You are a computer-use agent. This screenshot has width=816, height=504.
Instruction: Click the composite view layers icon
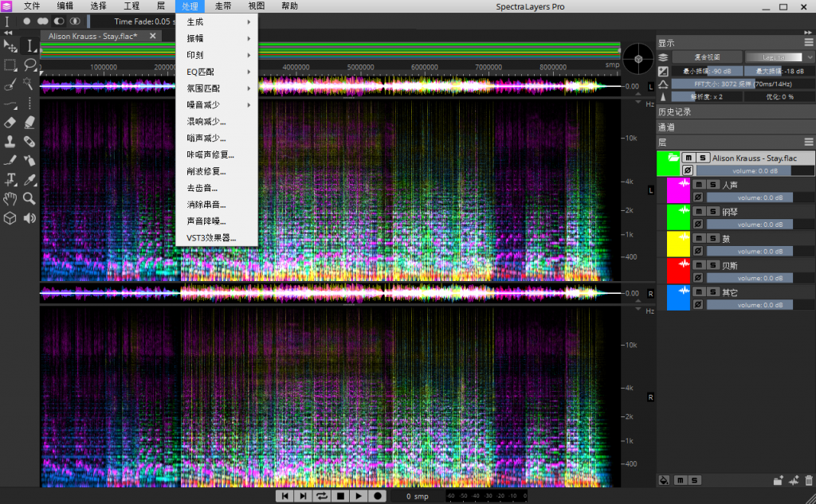pyautogui.click(x=663, y=57)
